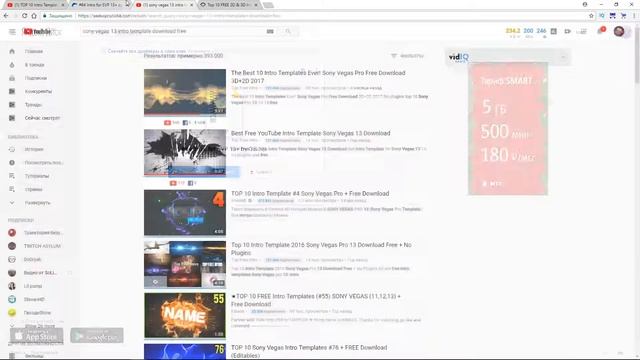Image resolution: width=640 pixels, height=360 pixels.
Task: Click the shopping cart extension icon
Action: pyautogui.click(x=623, y=16)
